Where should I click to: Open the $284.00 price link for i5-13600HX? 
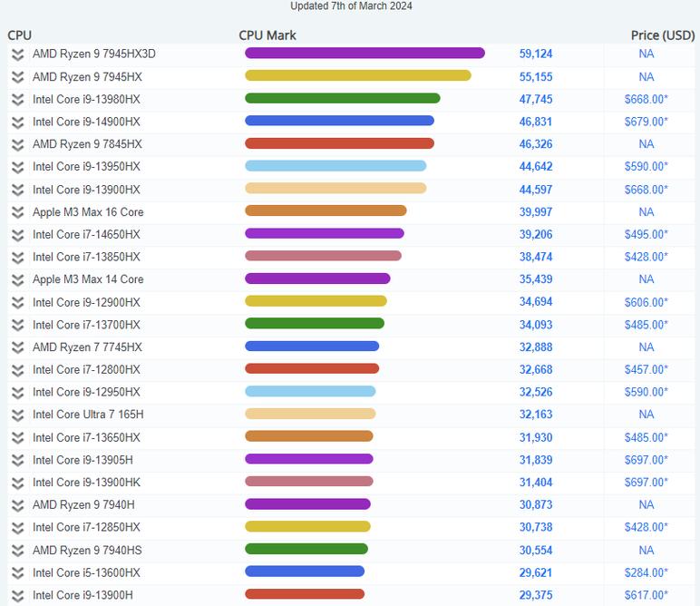646,572
